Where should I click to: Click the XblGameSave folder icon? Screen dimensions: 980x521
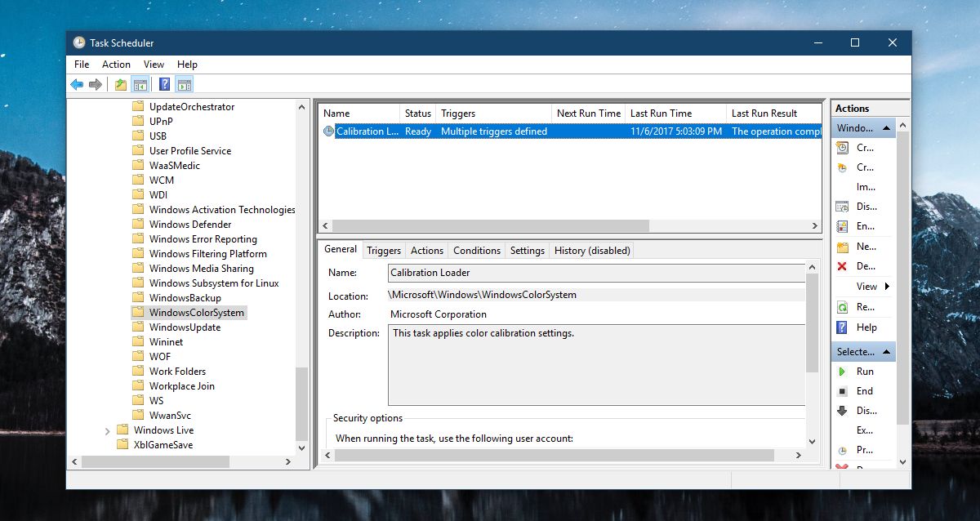tap(122, 445)
